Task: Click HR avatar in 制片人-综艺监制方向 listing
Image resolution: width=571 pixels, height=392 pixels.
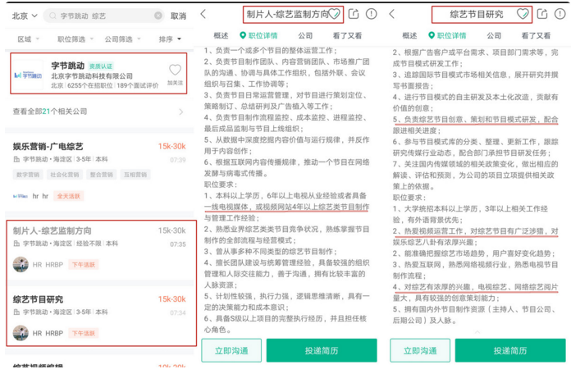Action: 21,265
